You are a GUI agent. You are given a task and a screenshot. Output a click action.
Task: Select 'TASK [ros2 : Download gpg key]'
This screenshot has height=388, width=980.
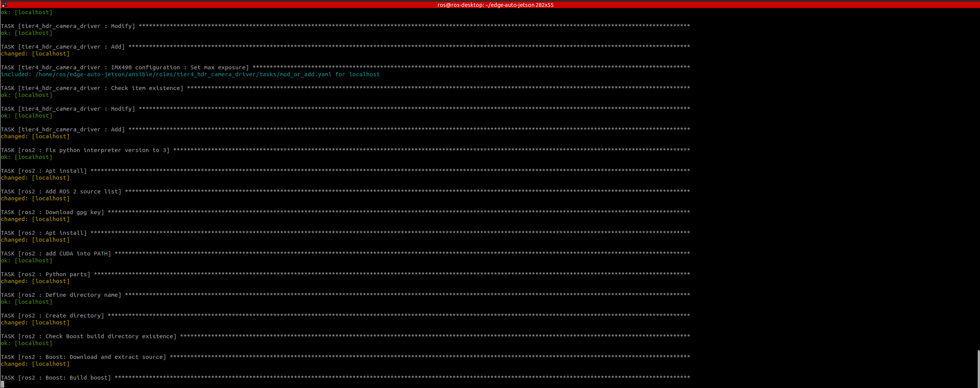click(x=52, y=212)
